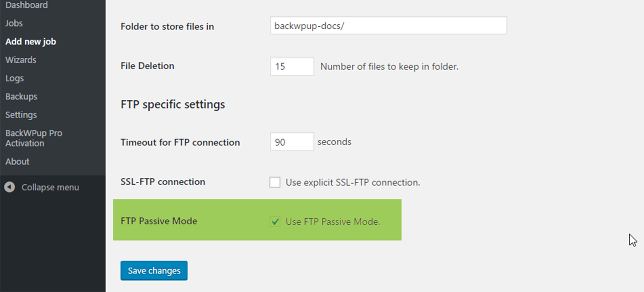Viewport: 644px width, 292px height.
Task: Click the Use explicit SSL-FTP connection label
Action: click(x=353, y=182)
